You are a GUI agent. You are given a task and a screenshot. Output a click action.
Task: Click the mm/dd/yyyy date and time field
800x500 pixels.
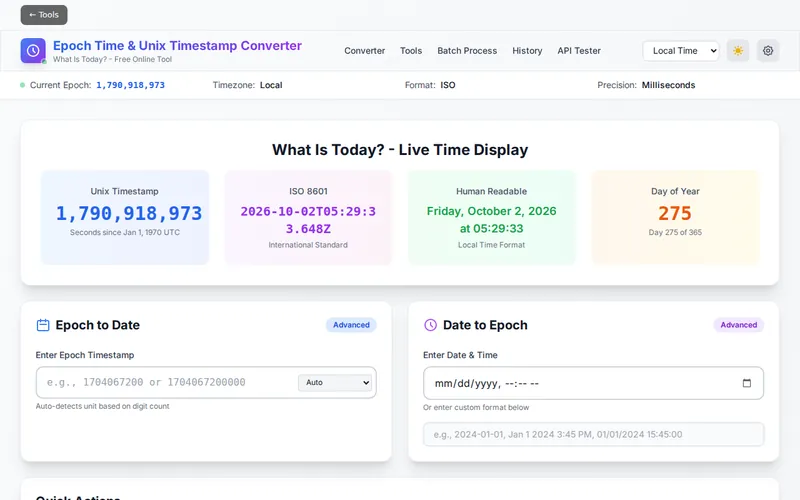tap(593, 383)
